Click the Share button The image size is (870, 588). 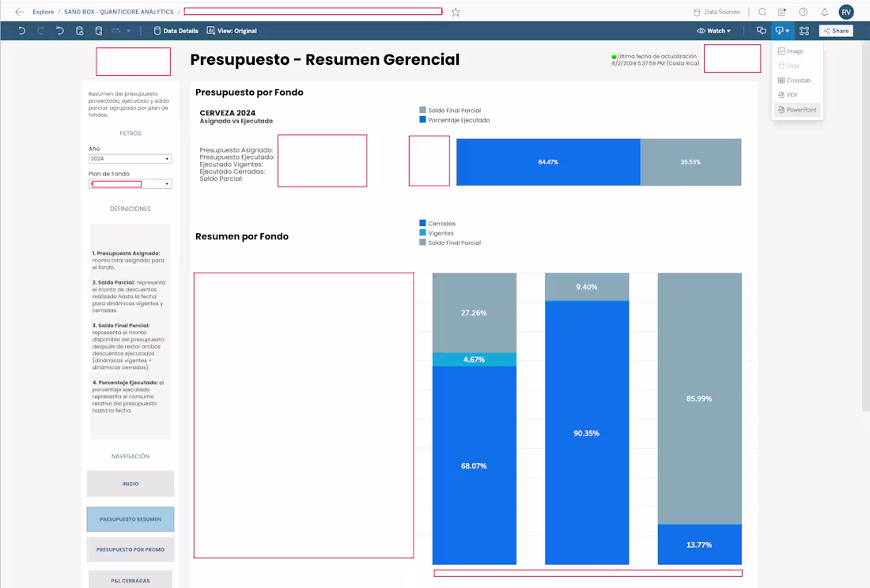pos(836,30)
